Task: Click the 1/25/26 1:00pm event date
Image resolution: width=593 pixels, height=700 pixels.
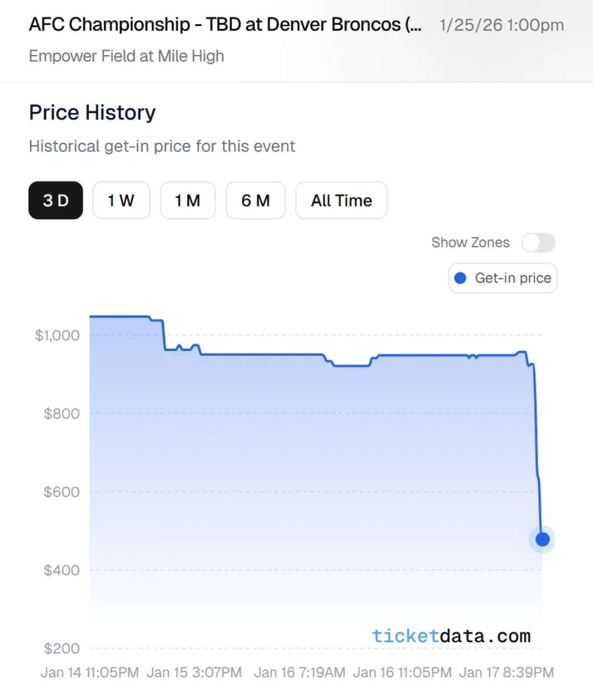Action: tap(501, 25)
